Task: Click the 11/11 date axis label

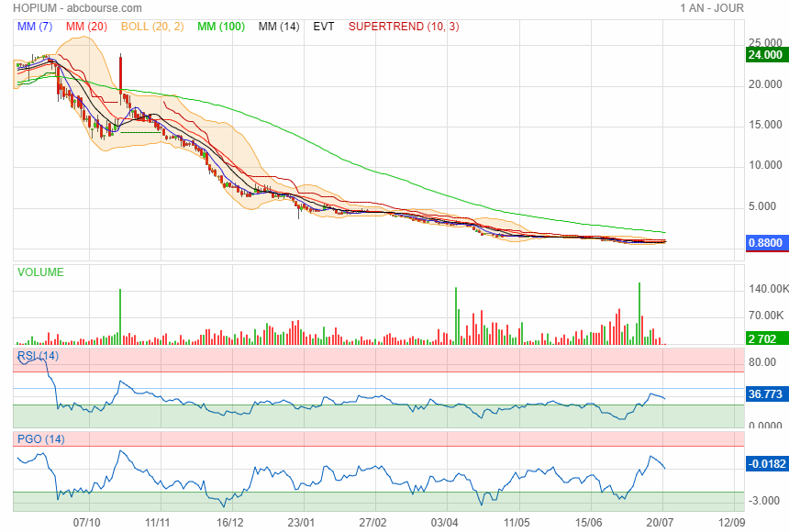Action: coord(158,523)
